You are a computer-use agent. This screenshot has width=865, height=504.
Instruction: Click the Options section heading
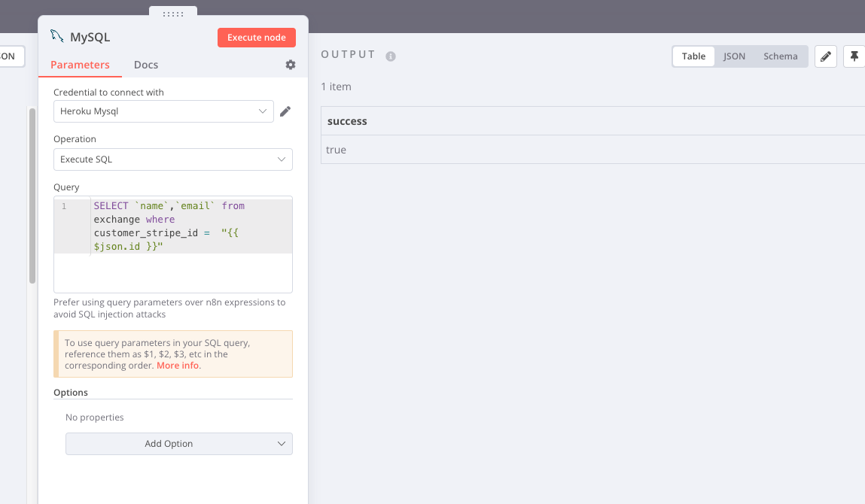[x=71, y=393]
